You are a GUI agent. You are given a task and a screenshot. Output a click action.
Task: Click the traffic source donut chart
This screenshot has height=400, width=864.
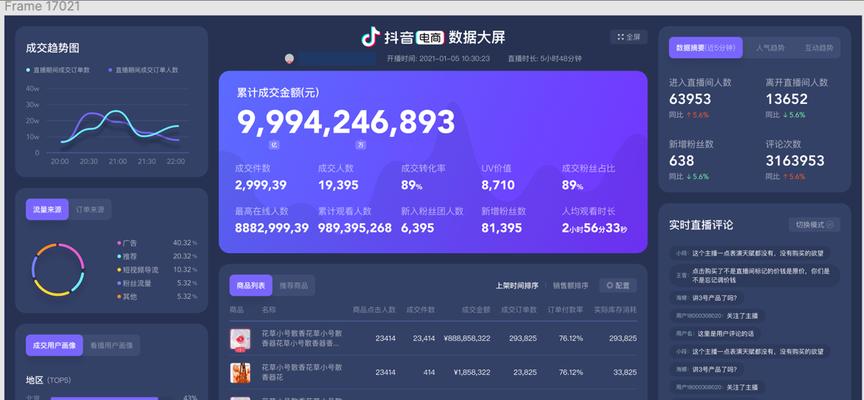click(x=58, y=270)
